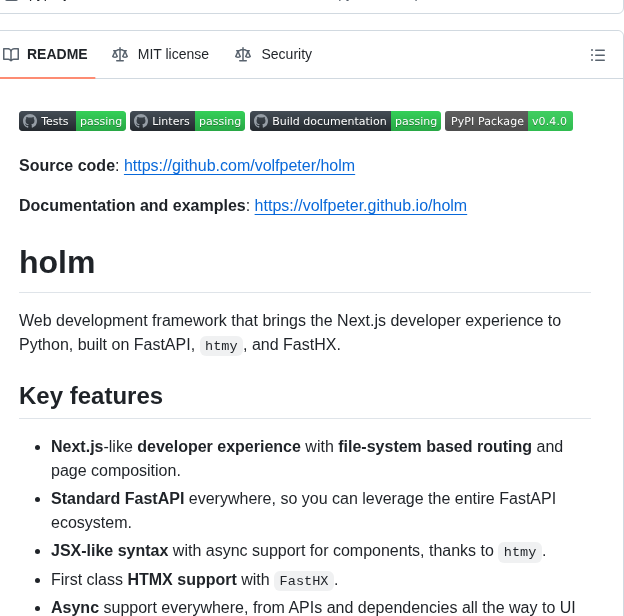Switch to the MIT license tab

click(x=173, y=55)
